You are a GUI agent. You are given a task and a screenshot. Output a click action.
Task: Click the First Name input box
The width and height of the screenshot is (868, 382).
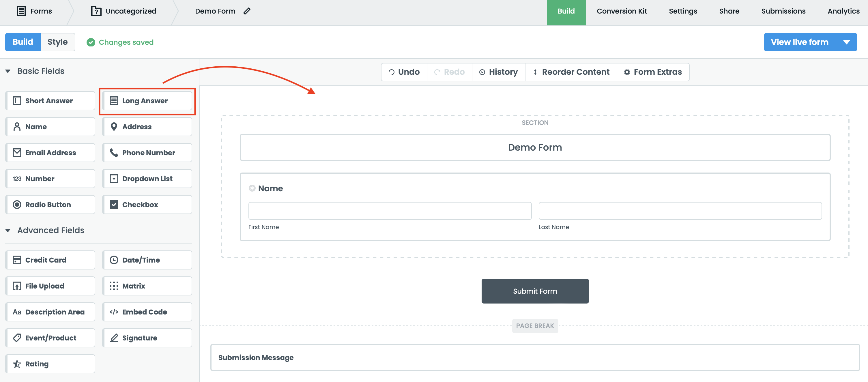[390, 211]
